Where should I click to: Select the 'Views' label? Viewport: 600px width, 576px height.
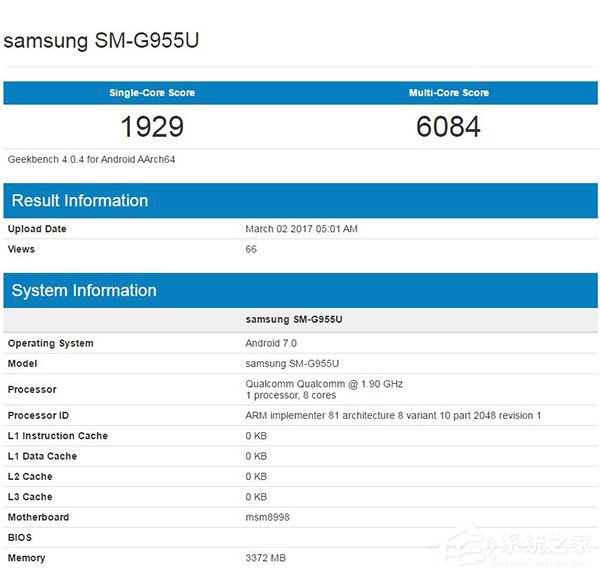(21, 249)
